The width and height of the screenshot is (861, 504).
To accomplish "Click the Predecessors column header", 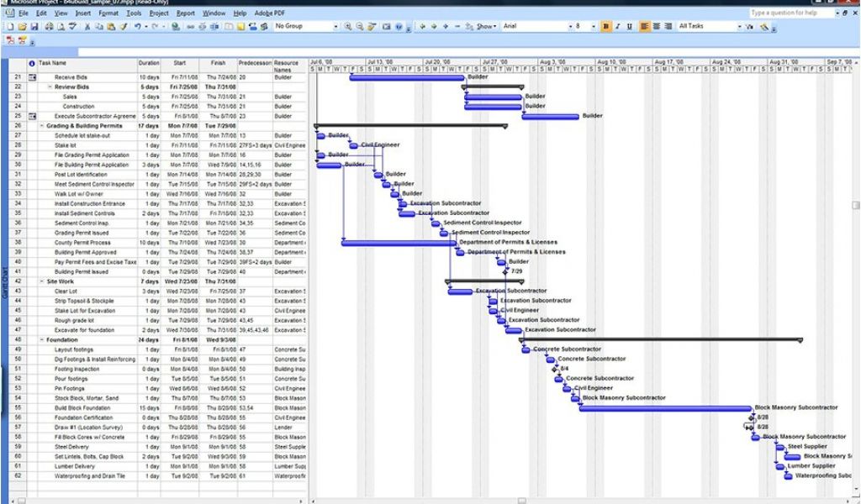I will 255,66.
